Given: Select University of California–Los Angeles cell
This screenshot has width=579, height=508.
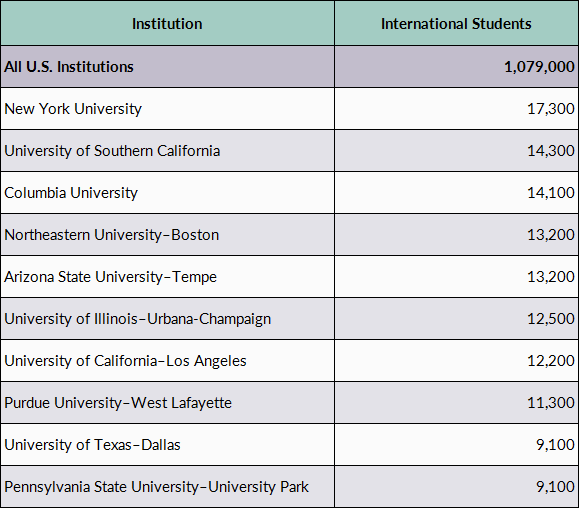Looking at the screenshot, I should (x=167, y=361).
